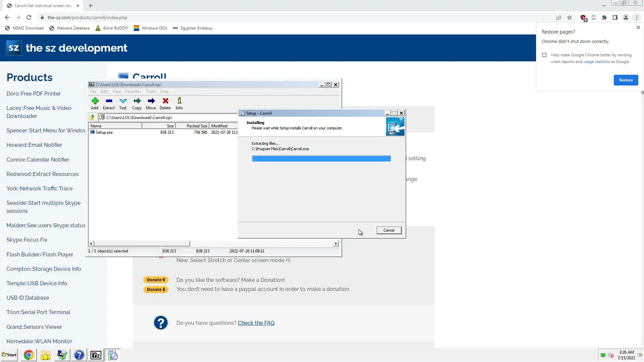Screen dimensions: 644x362
Task: Expand Chrome tab search chevron
Action: pos(604,5)
